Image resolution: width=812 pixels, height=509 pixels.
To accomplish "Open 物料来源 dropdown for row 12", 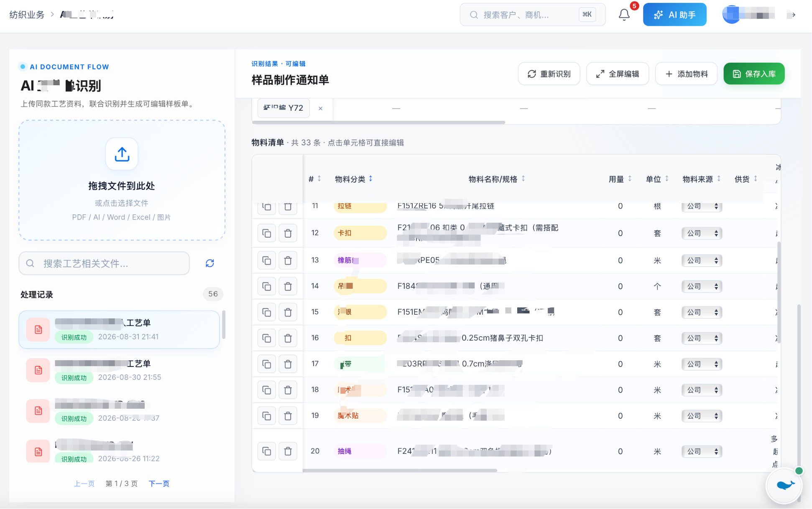I will [x=702, y=233].
